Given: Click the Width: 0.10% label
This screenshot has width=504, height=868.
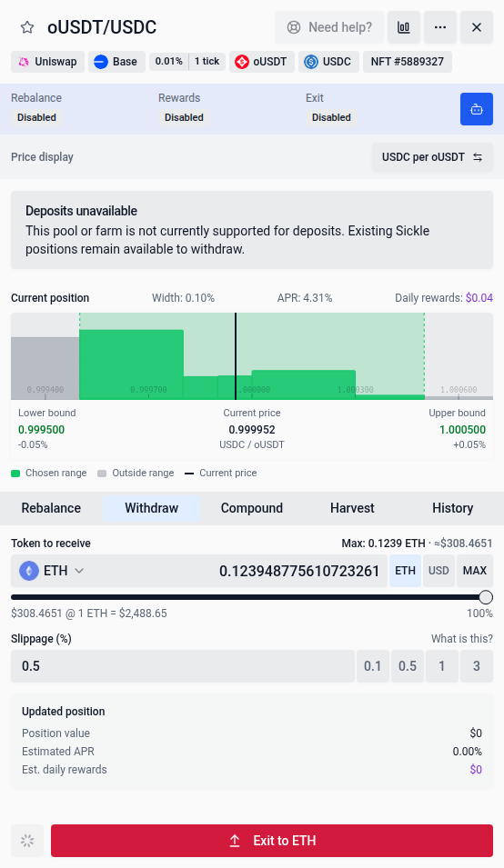Looking at the screenshot, I should (184, 298).
